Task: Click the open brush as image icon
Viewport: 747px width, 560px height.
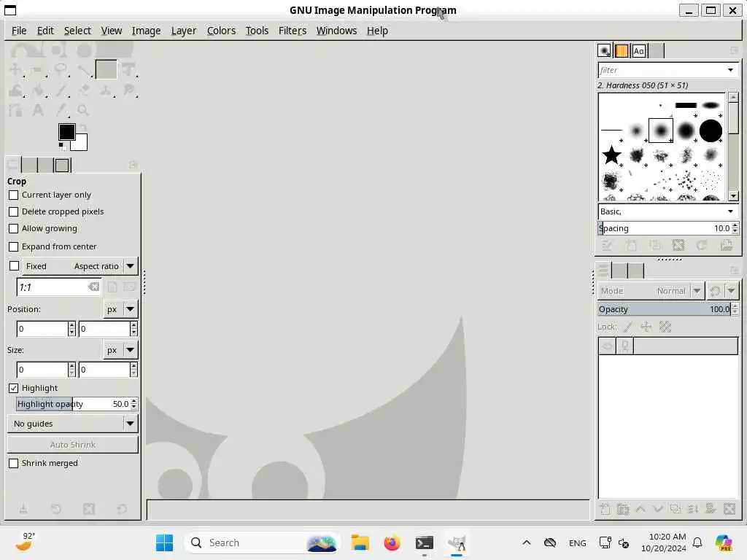Action: tap(726, 245)
